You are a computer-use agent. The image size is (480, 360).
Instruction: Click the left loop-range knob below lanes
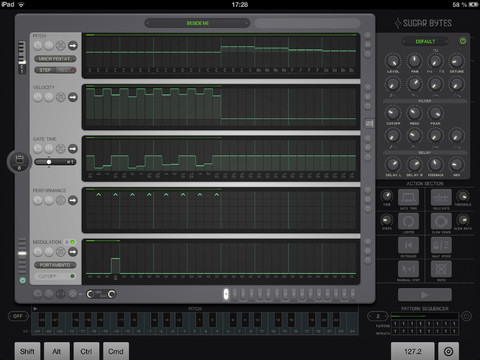tap(90, 294)
